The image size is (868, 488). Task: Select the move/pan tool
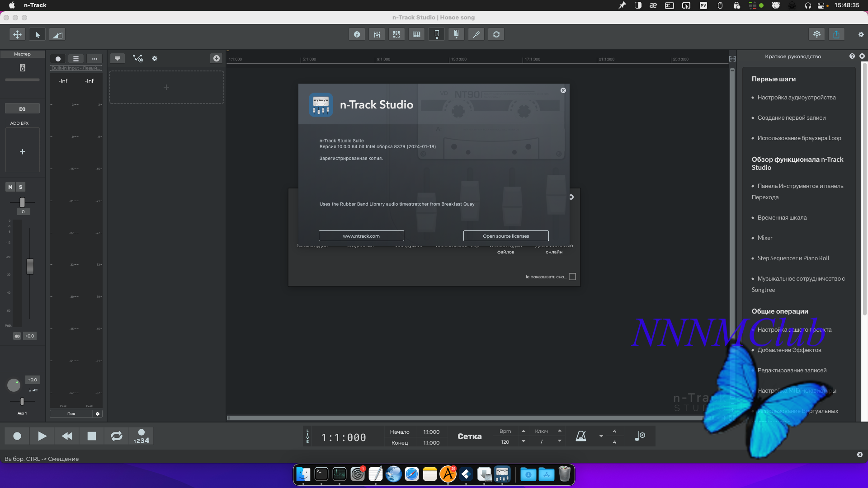(x=17, y=34)
